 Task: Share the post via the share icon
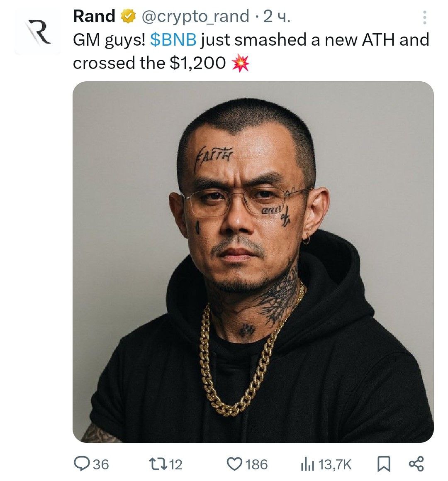tap(416, 464)
